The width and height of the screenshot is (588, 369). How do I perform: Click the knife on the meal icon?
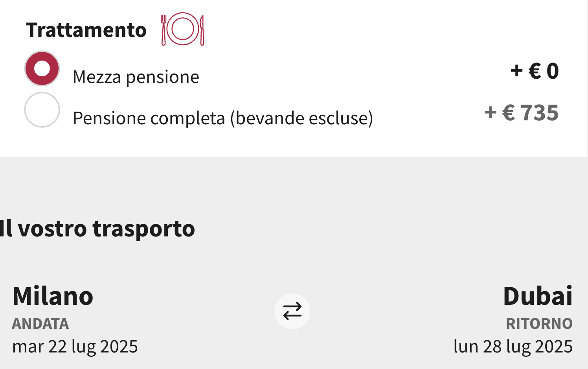pos(202,30)
